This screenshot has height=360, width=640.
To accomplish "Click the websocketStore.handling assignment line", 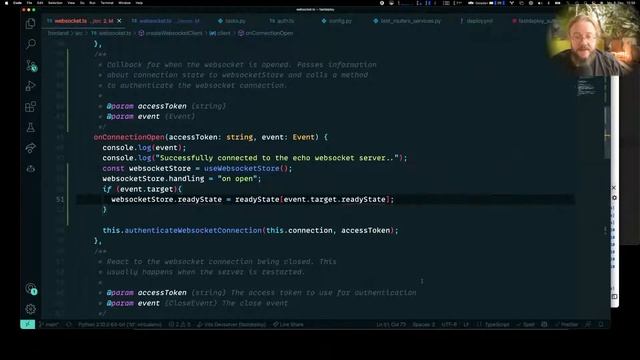I will point(182,179).
